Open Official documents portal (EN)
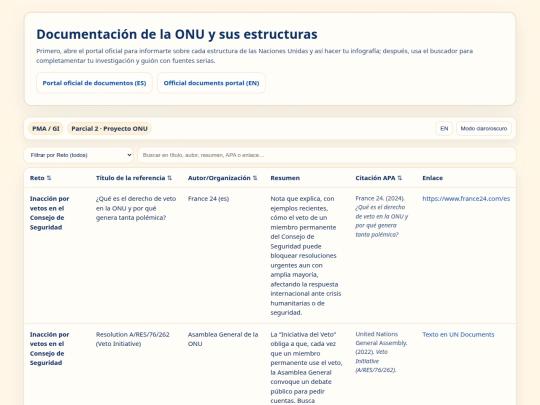The height and width of the screenshot is (405, 540). click(211, 83)
